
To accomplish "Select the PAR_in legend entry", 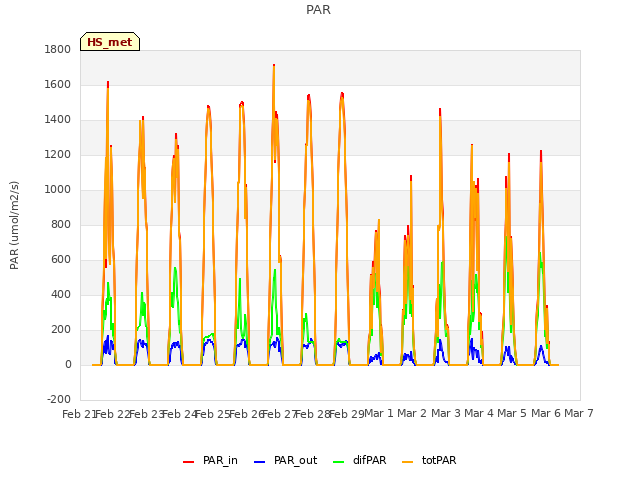I will click(x=211, y=460).
